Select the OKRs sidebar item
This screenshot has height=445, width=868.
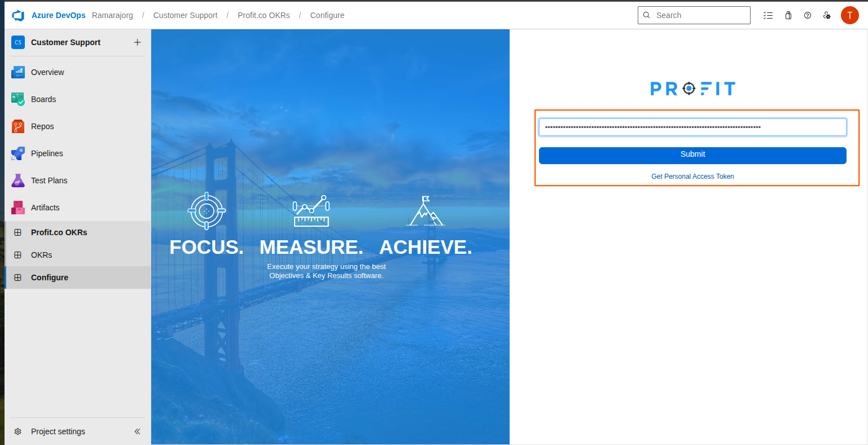(78, 255)
